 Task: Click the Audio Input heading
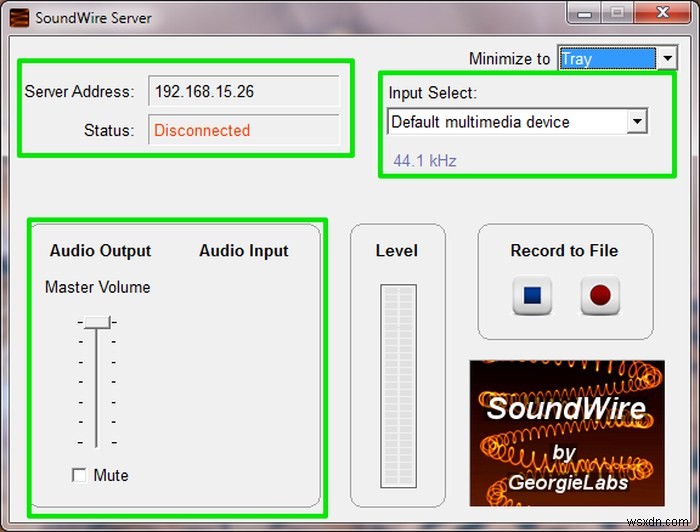(244, 250)
